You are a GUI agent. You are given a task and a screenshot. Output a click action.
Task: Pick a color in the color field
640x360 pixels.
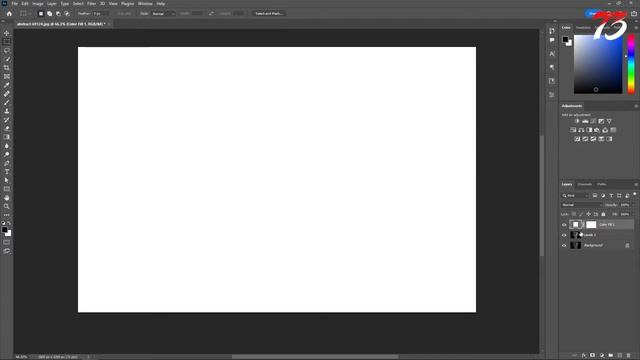[x=598, y=64]
